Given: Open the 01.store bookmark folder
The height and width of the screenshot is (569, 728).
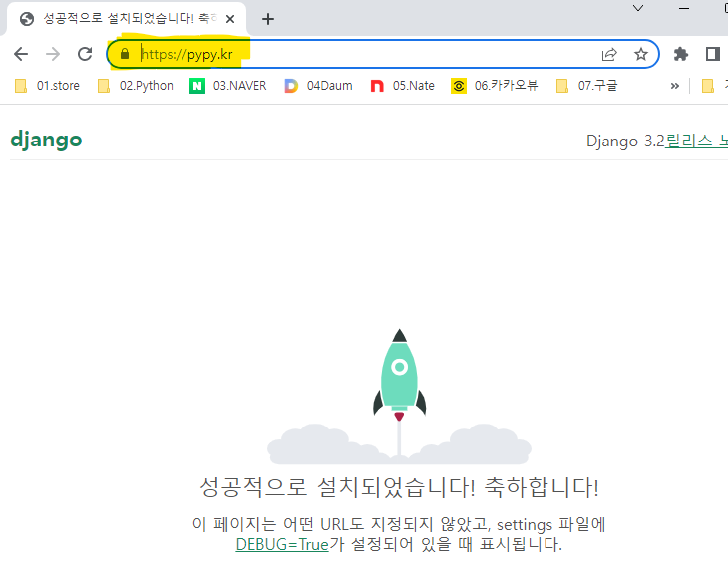Looking at the screenshot, I should [47, 86].
